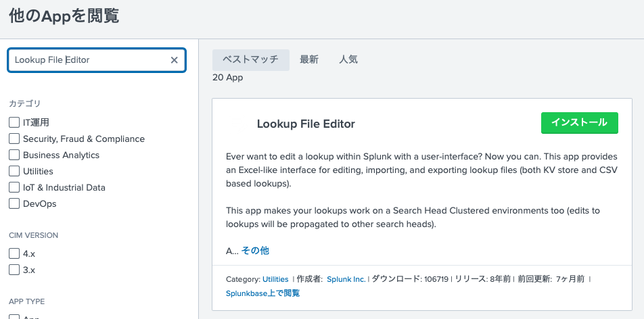This screenshot has width=644, height=319.
Task: Switch to the 人気 tab
Action: pyautogui.click(x=348, y=60)
